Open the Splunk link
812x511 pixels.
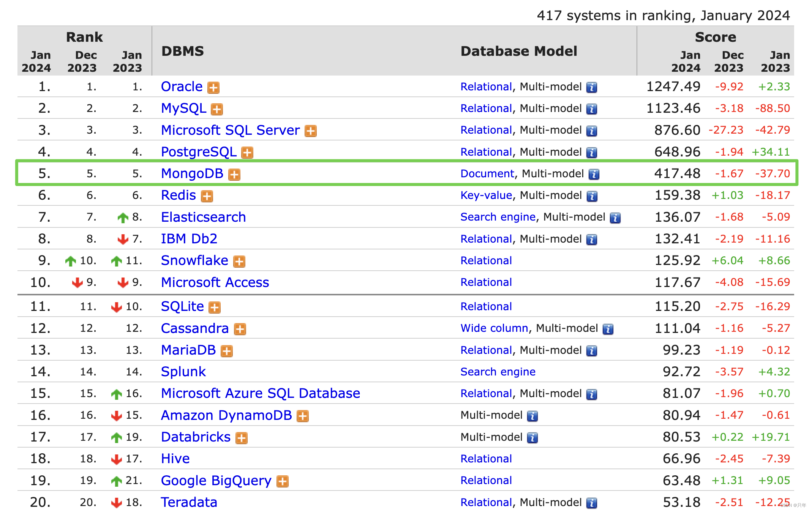click(183, 372)
